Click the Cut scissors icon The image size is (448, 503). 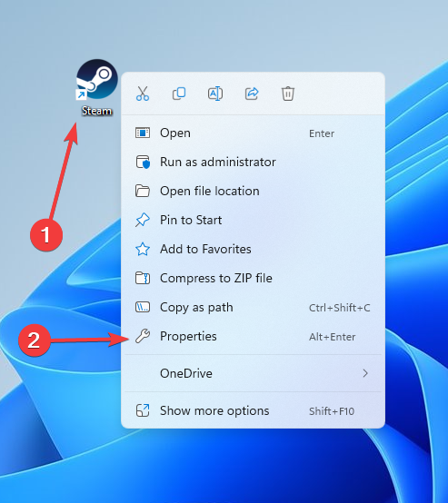pyautogui.click(x=143, y=94)
